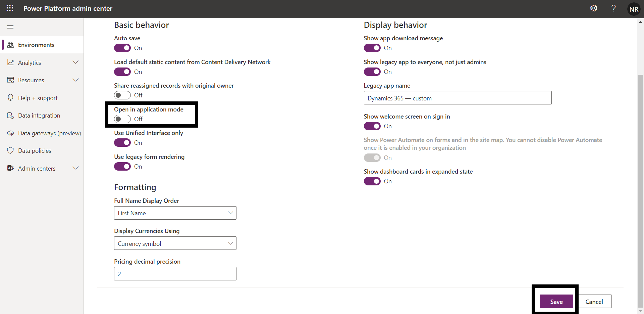Screen dimensions: 644x314
Task: Click the settings gear icon
Action: pyautogui.click(x=594, y=8)
